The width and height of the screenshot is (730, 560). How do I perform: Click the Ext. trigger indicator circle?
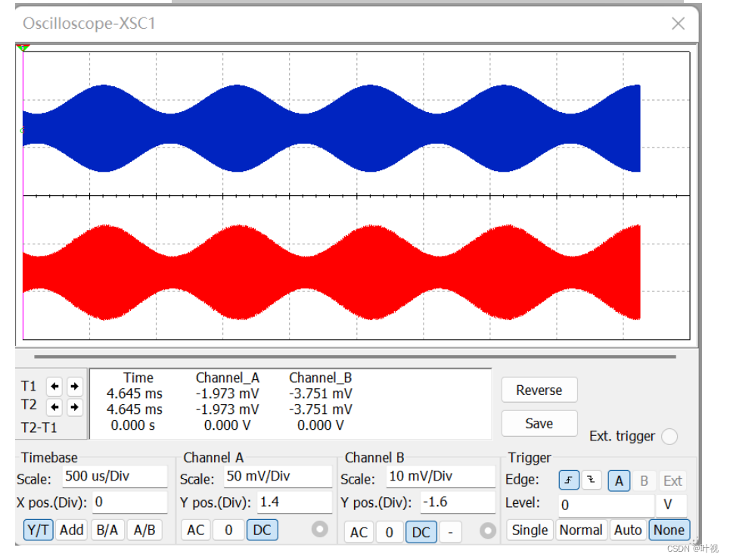(x=669, y=437)
